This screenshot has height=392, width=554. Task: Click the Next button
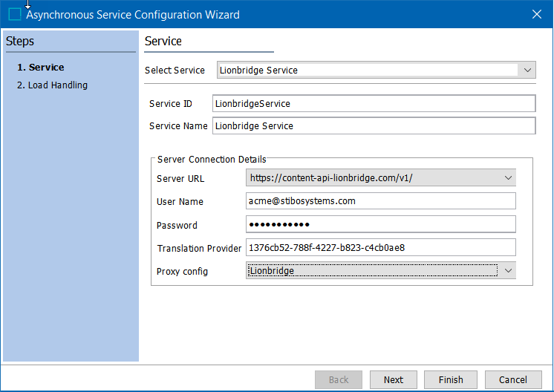click(394, 379)
